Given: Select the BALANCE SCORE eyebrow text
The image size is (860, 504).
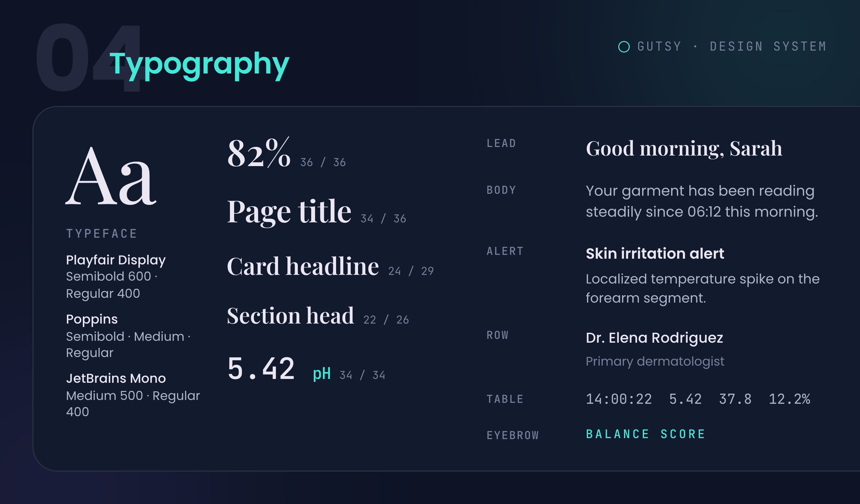Looking at the screenshot, I should [x=646, y=434].
